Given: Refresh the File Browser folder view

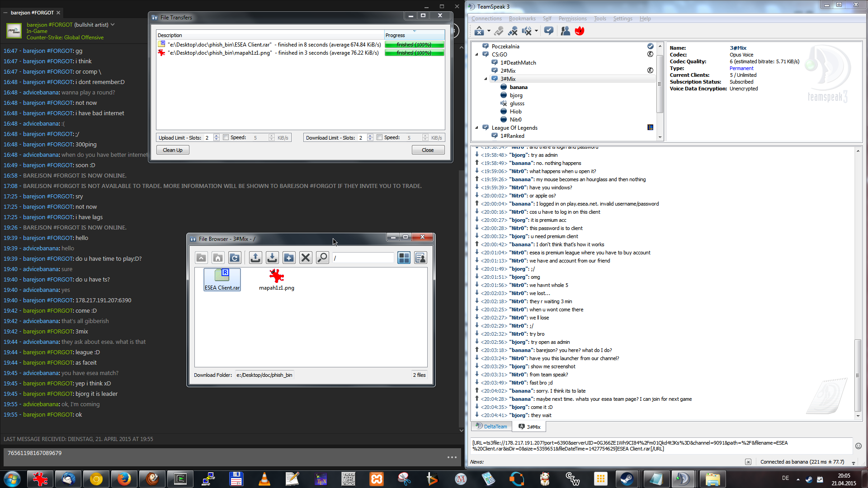Looking at the screenshot, I should pyautogui.click(x=235, y=258).
